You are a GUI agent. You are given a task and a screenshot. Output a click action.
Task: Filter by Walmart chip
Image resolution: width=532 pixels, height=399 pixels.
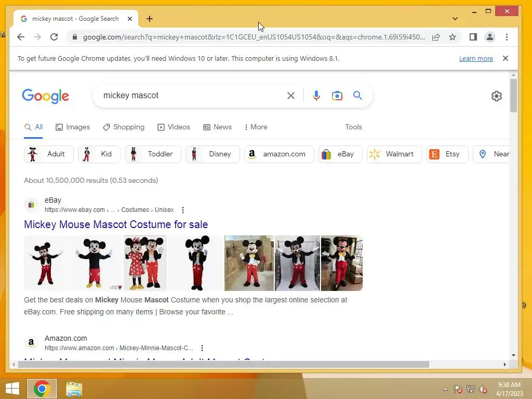point(395,154)
